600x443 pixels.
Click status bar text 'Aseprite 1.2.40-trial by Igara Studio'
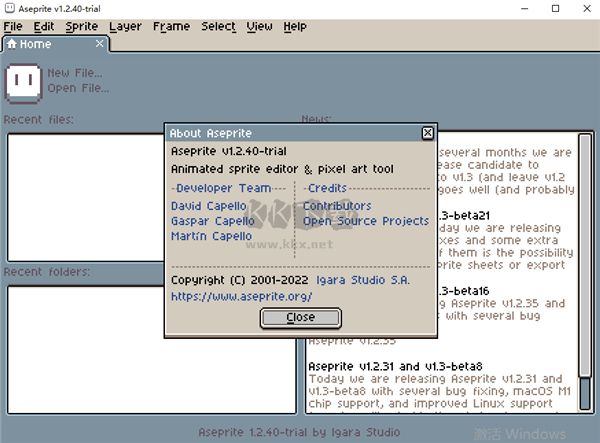(299, 432)
